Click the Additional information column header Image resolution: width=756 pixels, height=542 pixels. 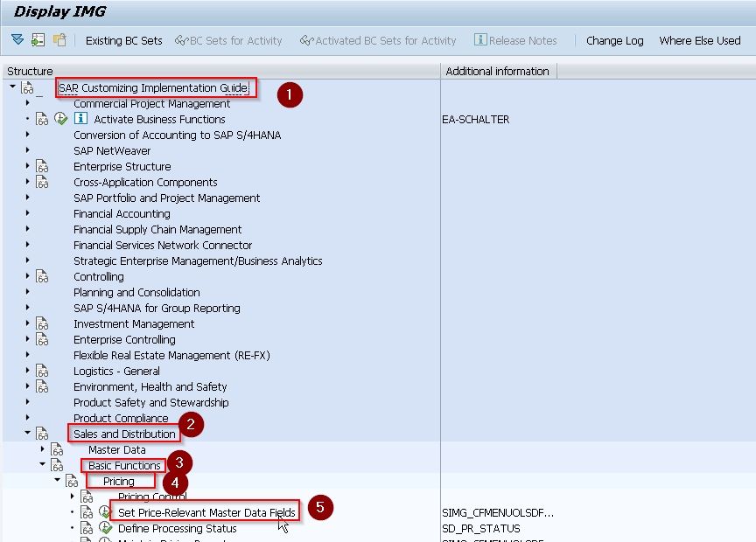click(498, 72)
